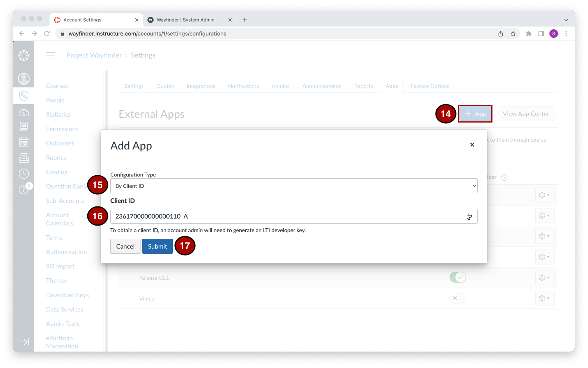Click the hamburger menu icon beside Project Wayfinder
The image size is (588, 368).
pos(51,55)
